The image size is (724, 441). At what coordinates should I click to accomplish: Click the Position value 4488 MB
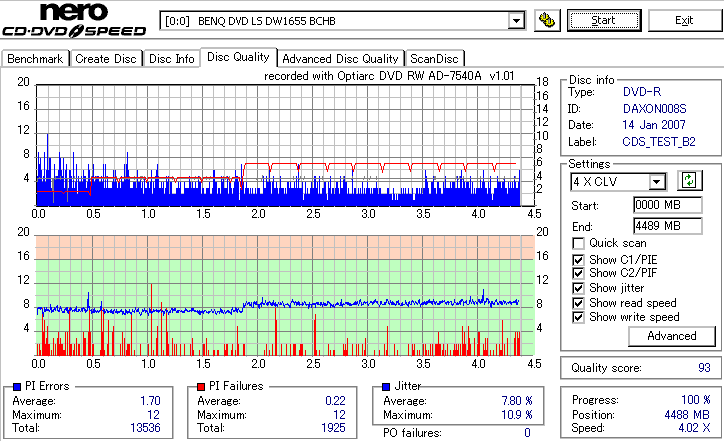(x=687, y=415)
